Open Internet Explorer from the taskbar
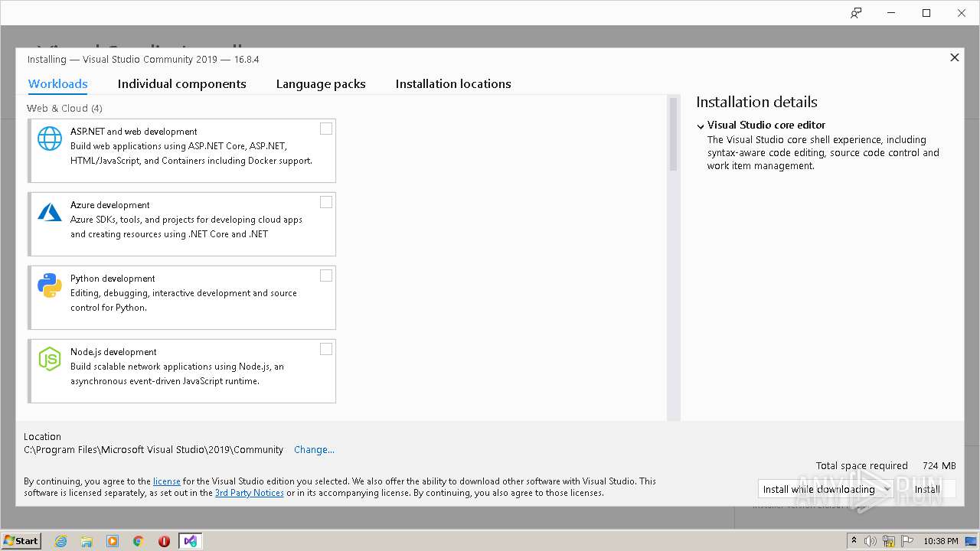The image size is (980, 551). click(60, 541)
